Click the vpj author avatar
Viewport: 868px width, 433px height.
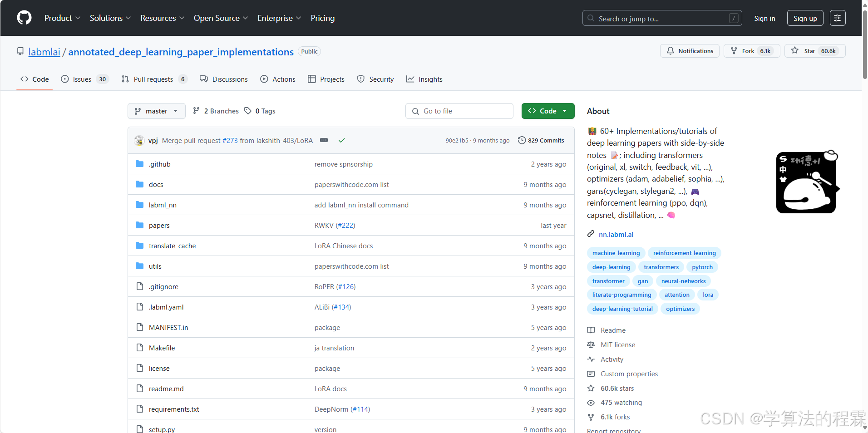139,141
